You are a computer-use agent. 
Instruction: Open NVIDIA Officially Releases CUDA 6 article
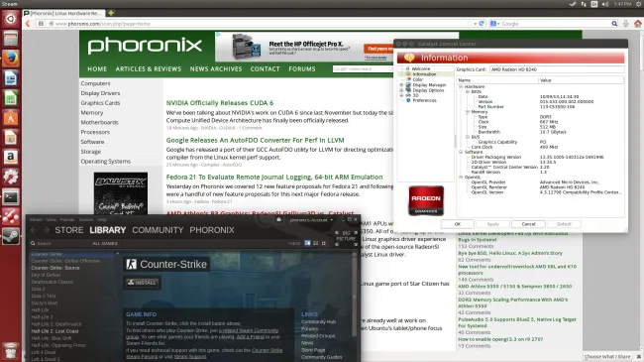coord(220,103)
